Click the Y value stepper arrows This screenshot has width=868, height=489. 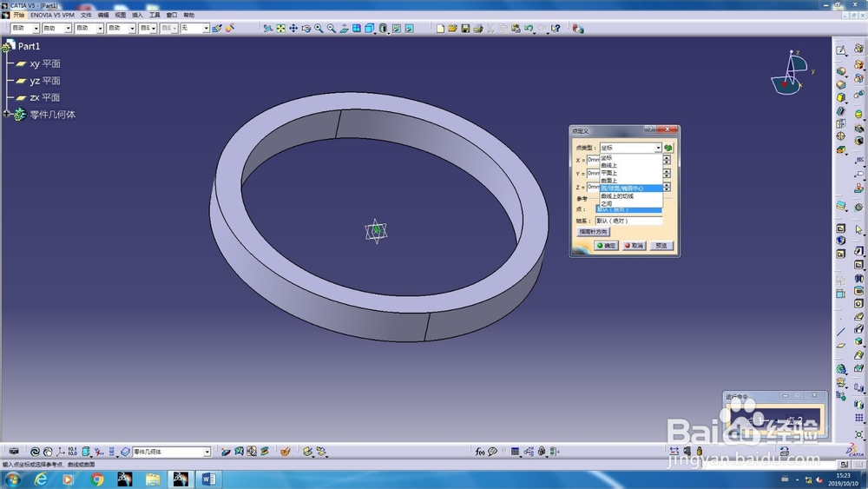point(667,174)
